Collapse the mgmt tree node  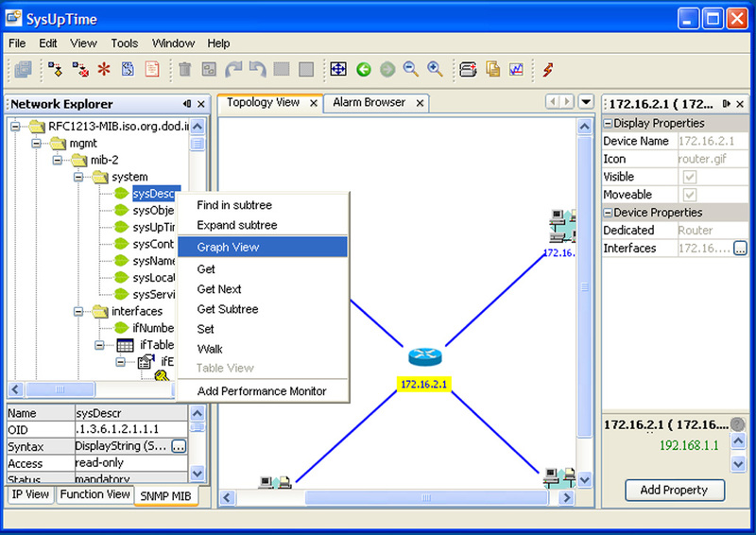[36, 144]
